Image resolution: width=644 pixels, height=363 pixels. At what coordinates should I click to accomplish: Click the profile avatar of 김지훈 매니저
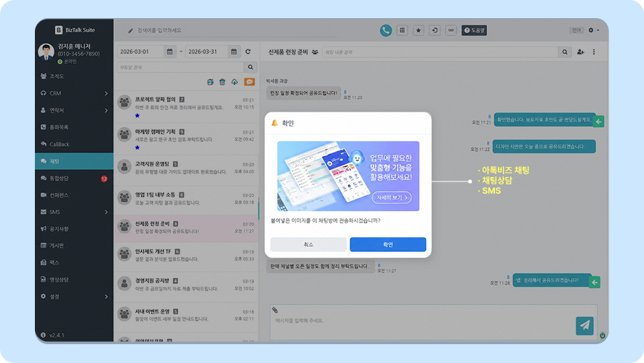[x=46, y=52]
